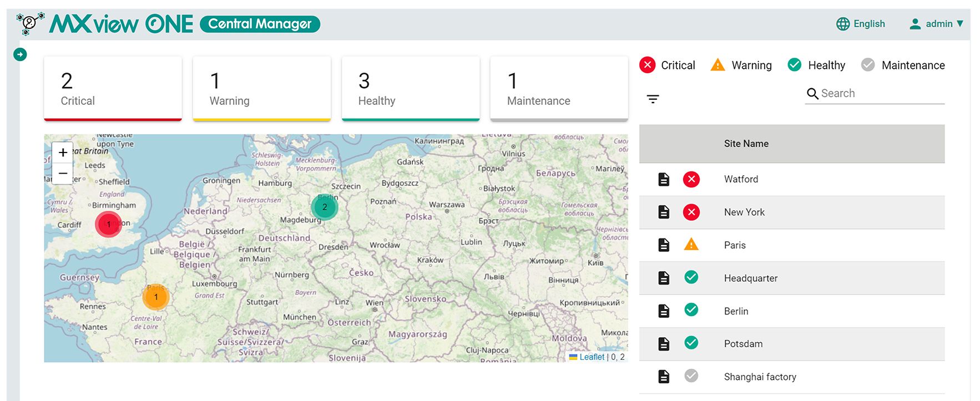Open the document icon for New York
Screen dimensions: 980x401
tap(664, 212)
